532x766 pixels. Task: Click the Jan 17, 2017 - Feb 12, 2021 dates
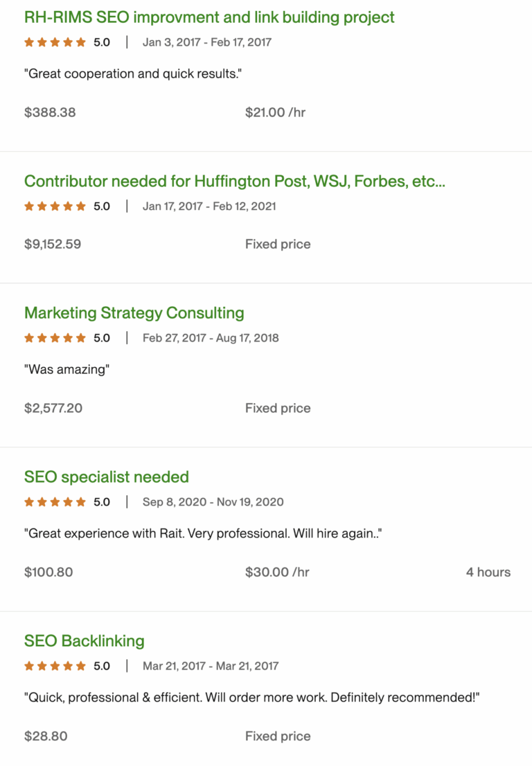point(209,206)
